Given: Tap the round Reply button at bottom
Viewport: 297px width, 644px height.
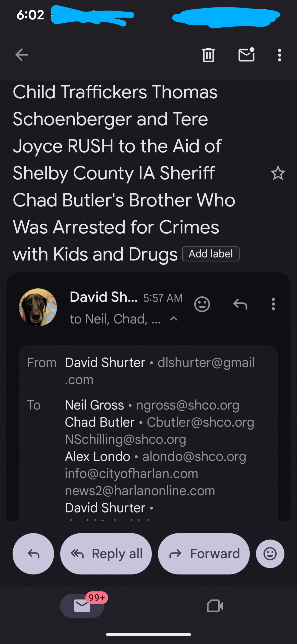Looking at the screenshot, I should click(33, 554).
